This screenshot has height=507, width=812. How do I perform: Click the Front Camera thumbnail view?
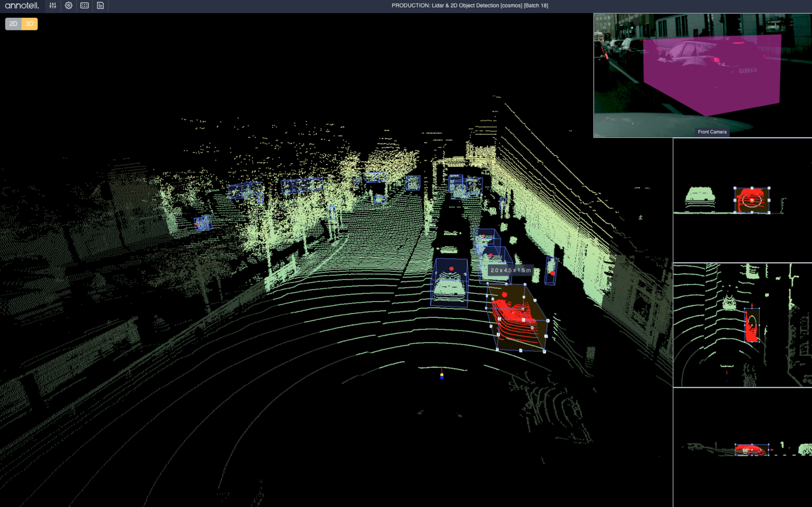702,75
